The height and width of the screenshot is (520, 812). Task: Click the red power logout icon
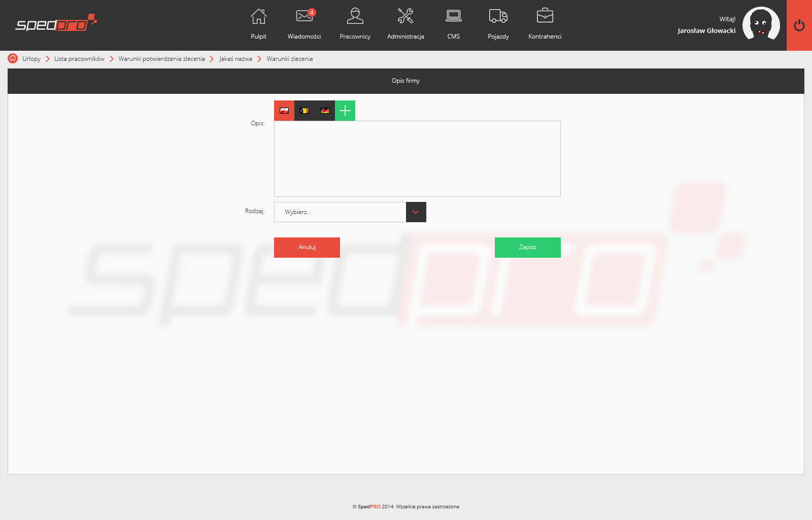click(x=799, y=25)
